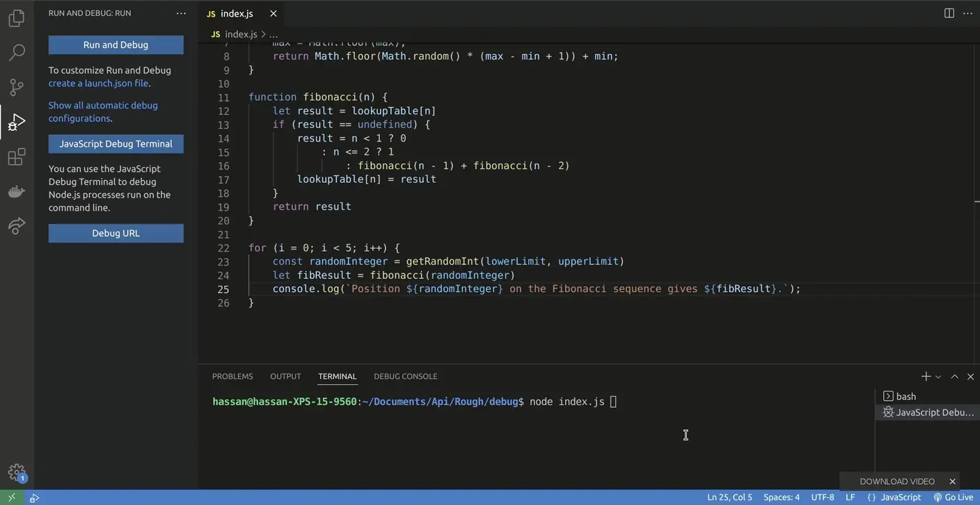Switch to the Output panel tab

pos(285,376)
